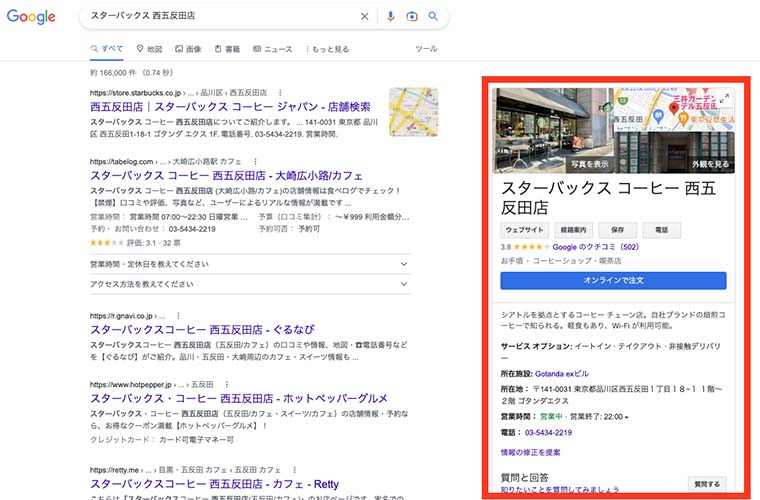Screen dimensions: 760x500
Task: Open options dots for starbucks.co.jp result
Action: pos(280,93)
